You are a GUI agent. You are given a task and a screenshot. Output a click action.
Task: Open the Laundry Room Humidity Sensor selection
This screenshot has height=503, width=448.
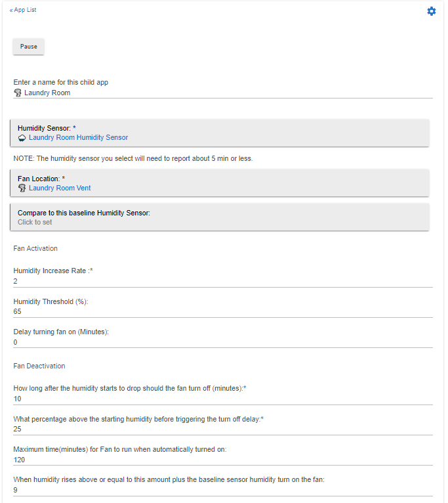click(x=220, y=133)
